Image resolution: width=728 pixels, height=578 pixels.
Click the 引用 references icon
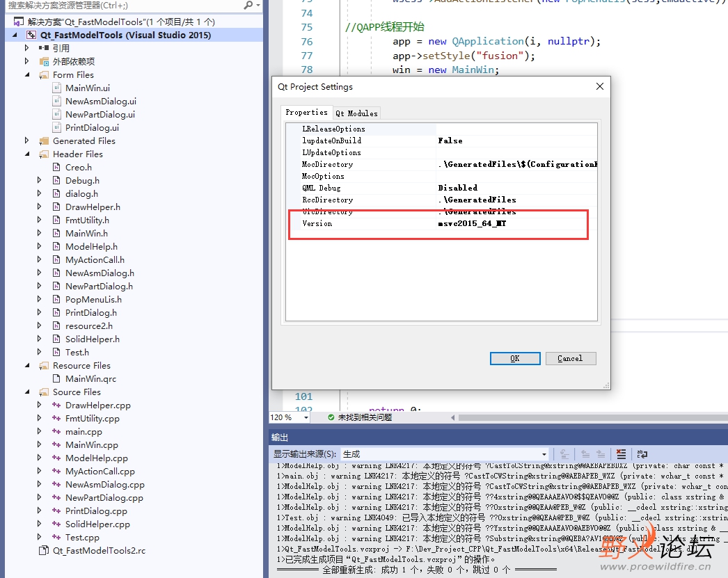coord(44,48)
